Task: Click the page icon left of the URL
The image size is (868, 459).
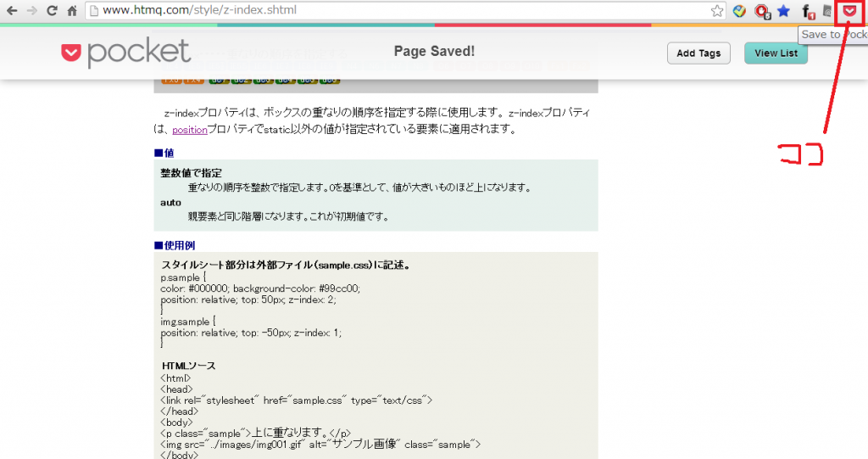Action: click(94, 11)
